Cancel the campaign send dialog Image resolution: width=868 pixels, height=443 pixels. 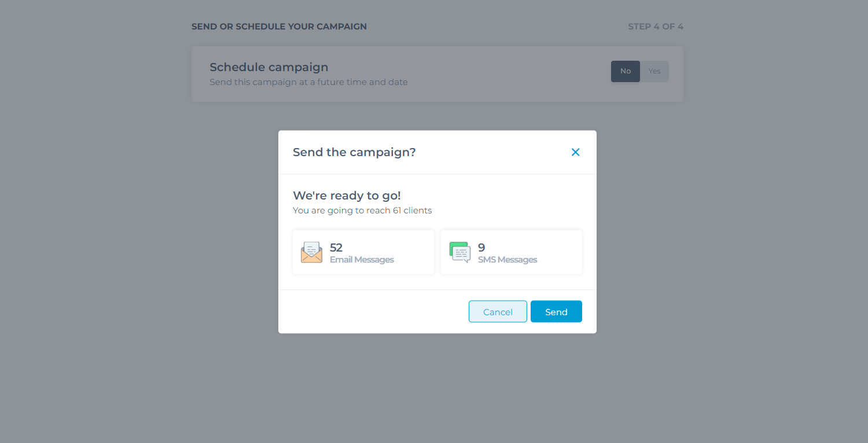point(498,312)
